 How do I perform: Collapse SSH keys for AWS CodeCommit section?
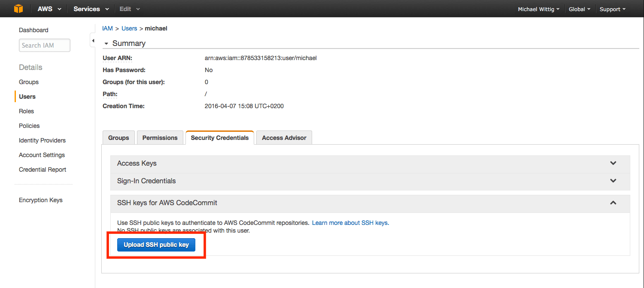613,203
